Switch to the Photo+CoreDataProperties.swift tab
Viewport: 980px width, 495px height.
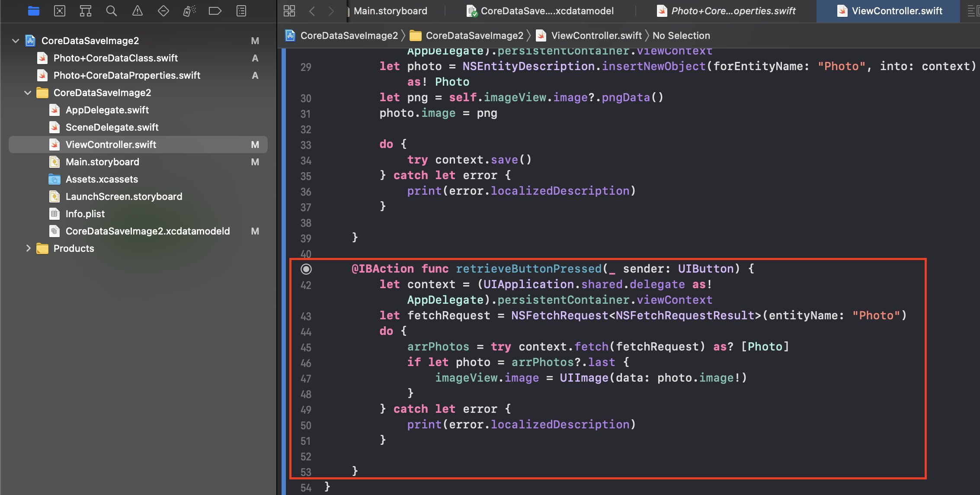click(733, 11)
